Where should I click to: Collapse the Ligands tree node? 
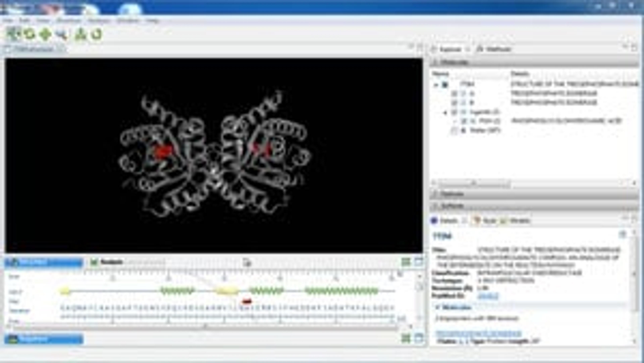pyautogui.click(x=445, y=113)
